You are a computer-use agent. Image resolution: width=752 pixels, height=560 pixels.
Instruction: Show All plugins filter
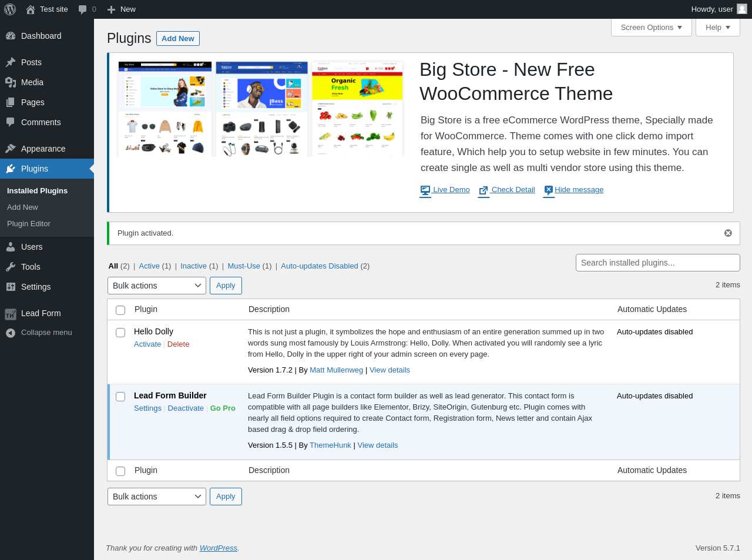[113, 266]
